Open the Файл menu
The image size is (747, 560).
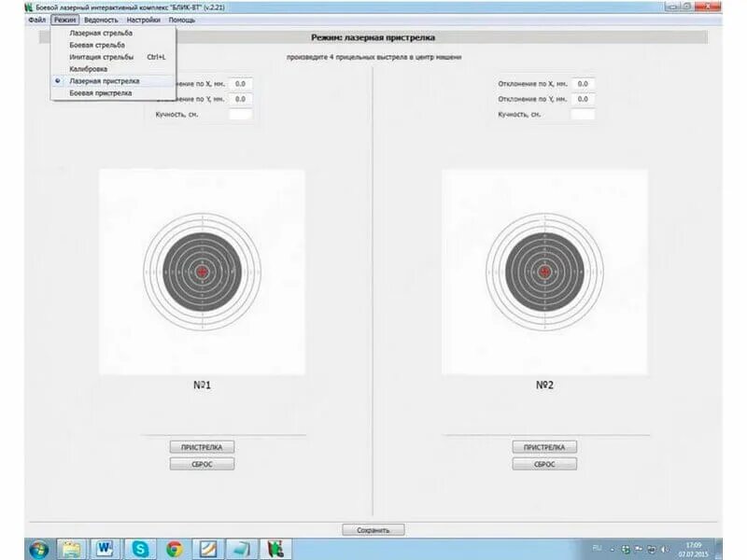click(x=37, y=20)
